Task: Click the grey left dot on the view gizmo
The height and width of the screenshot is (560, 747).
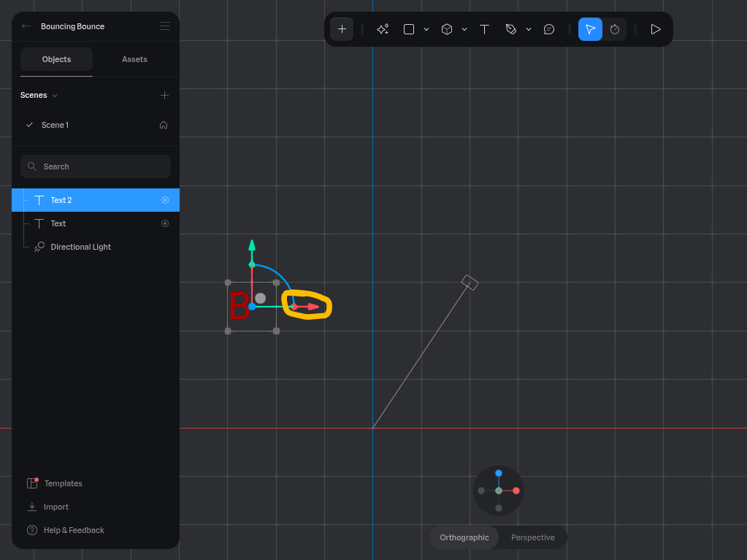Action: point(481,491)
